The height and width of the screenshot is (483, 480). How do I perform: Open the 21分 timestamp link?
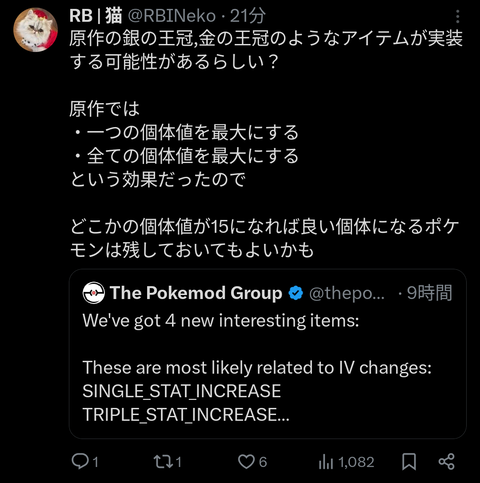click(x=248, y=16)
